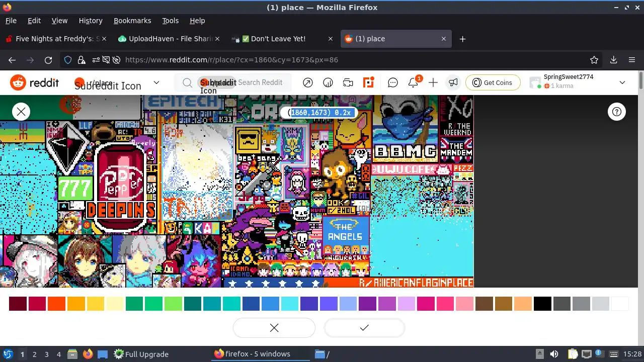Open the clipboard tray icon
Image resolution: width=644 pixels, height=362 pixels.
click(x=573, y=354)
